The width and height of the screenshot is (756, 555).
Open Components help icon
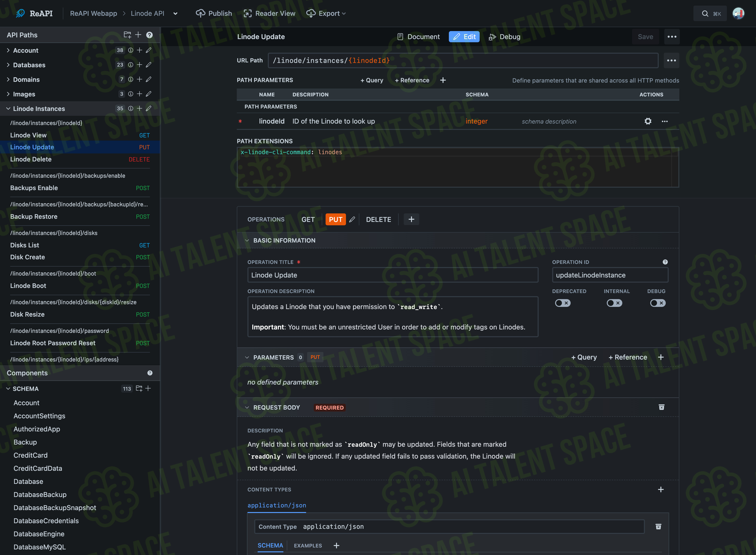click(x=150, y=373)
